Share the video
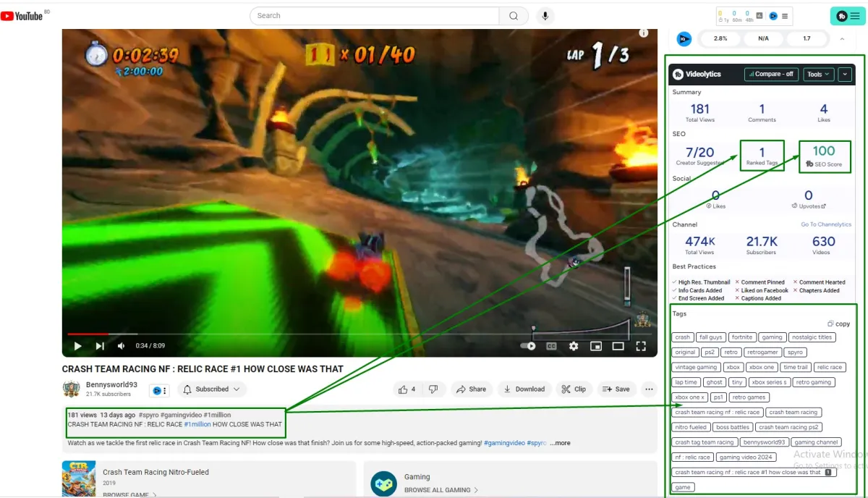Screen dimensions: 868x498 (x=471, y=389)
